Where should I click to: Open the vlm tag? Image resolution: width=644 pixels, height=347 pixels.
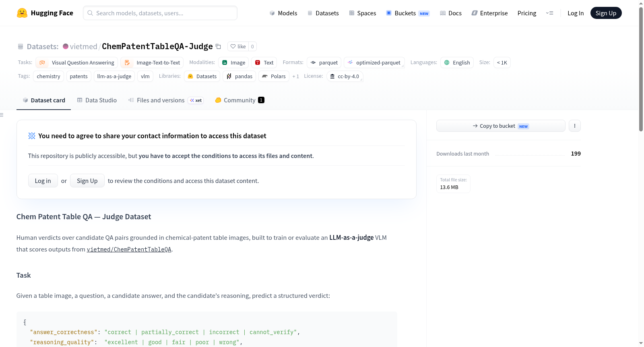pyautogui.click(x=145, y=76)
